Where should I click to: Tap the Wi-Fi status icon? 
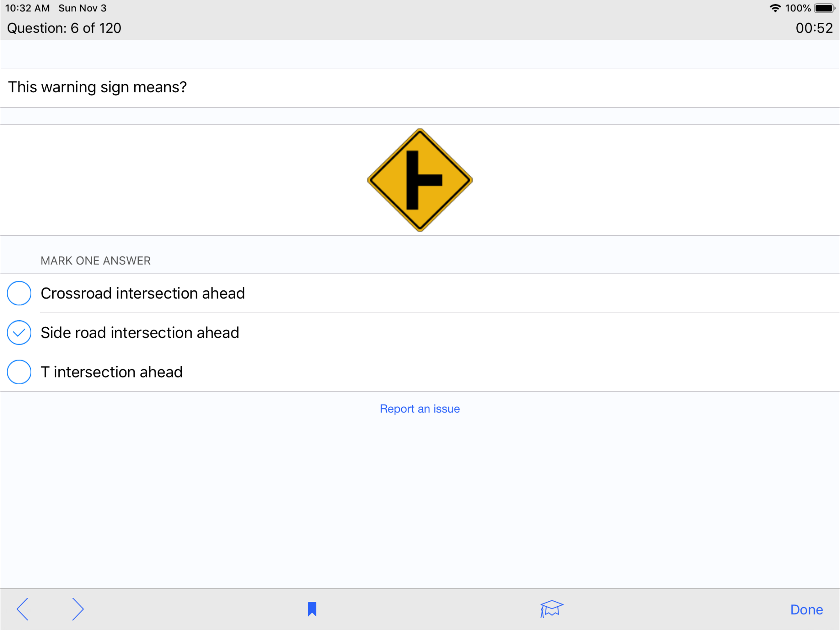pyautogui.click(x=775, y=8)
